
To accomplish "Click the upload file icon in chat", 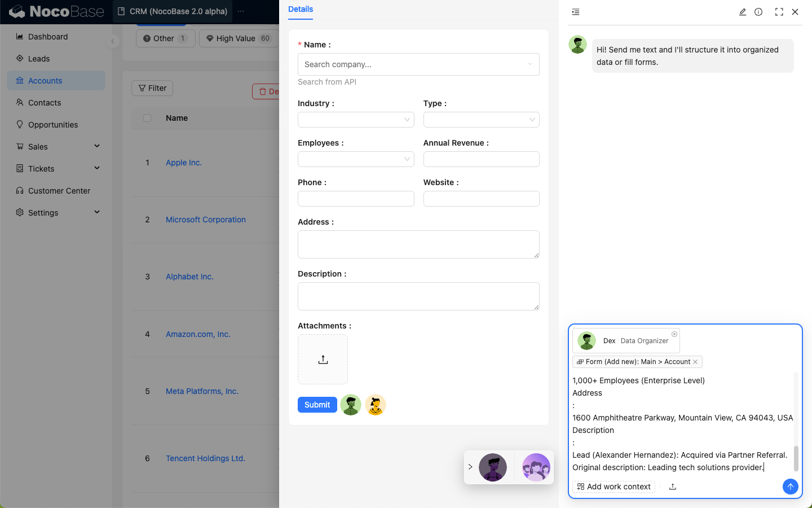I will (673, 487).
